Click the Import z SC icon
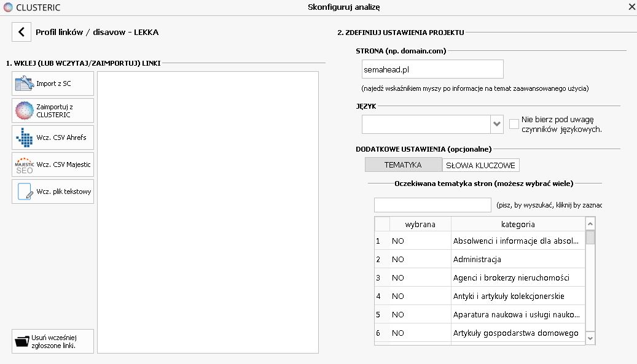Viewport: 637px width, 364px height. [24, 83]
